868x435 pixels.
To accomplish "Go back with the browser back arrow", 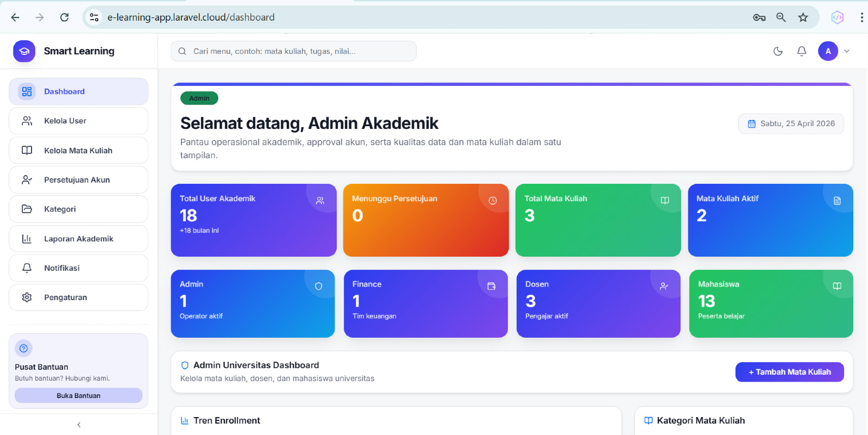I will 15,17.
